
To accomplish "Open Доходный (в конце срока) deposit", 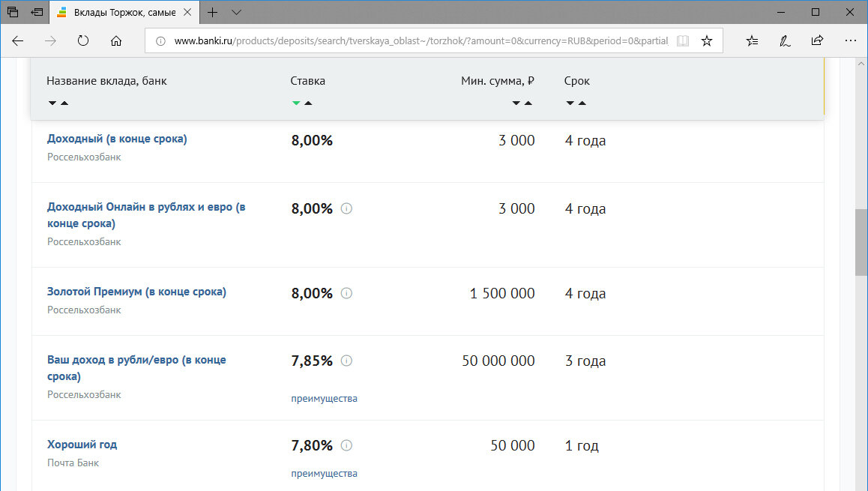I will pos(117,139).
